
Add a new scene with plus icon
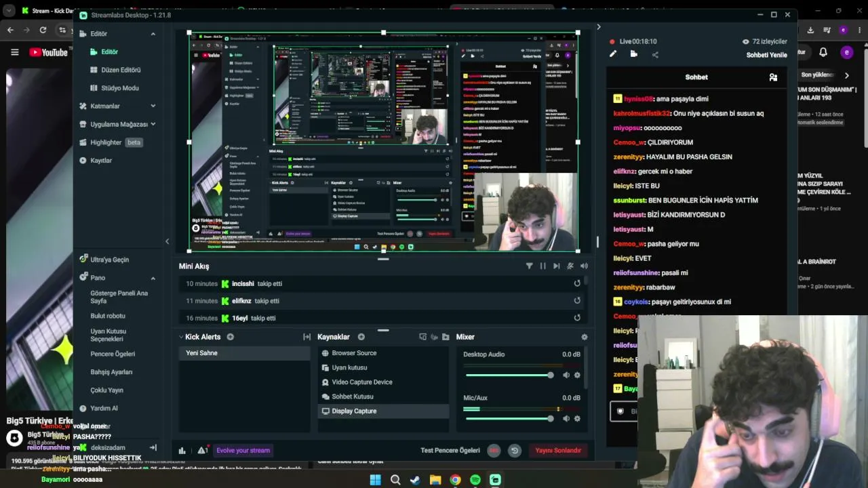coord(231,337)
